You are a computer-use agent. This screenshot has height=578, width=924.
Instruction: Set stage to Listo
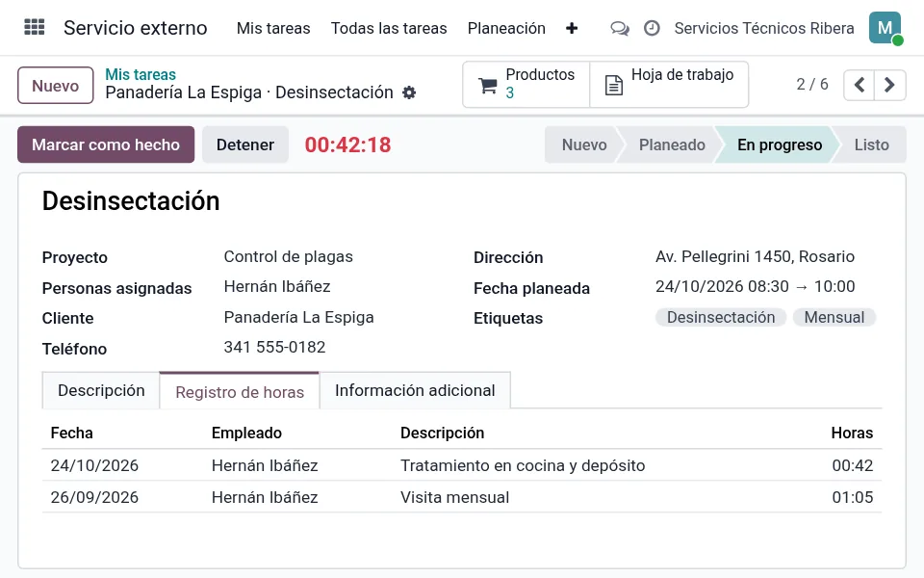(872, 144)
